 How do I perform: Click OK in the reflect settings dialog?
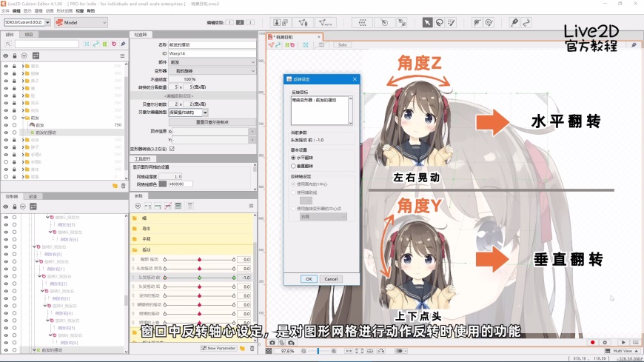[309, 279]
